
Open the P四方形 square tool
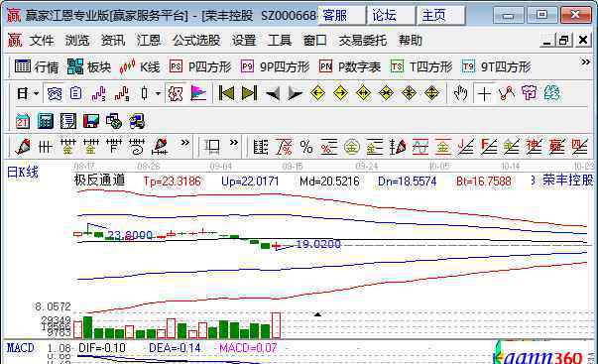[200, 67]
